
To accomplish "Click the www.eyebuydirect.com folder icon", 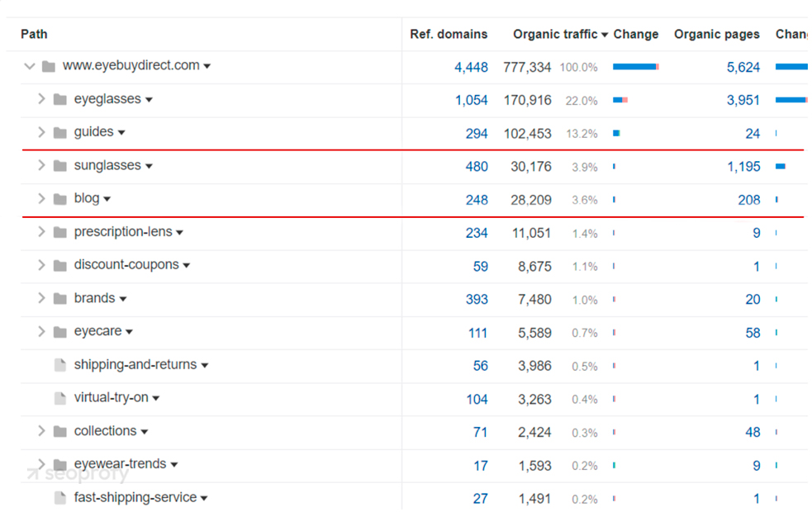I will click(x=49, y=66).
